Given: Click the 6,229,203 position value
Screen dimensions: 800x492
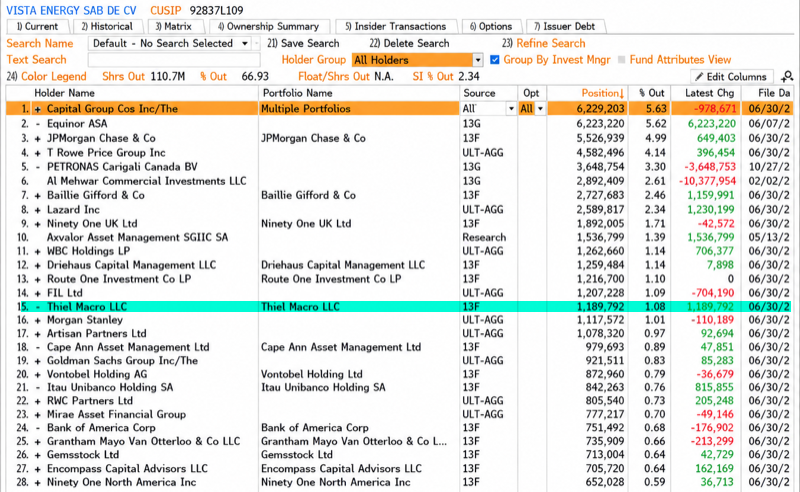Looking at the screenshot, I should pos(601,109).
